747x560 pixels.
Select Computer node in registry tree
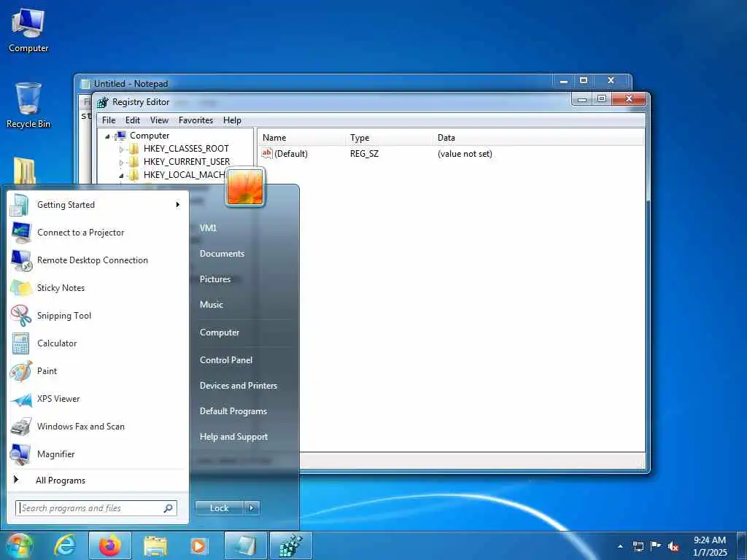pyautogui.click(x=149, y=136)
